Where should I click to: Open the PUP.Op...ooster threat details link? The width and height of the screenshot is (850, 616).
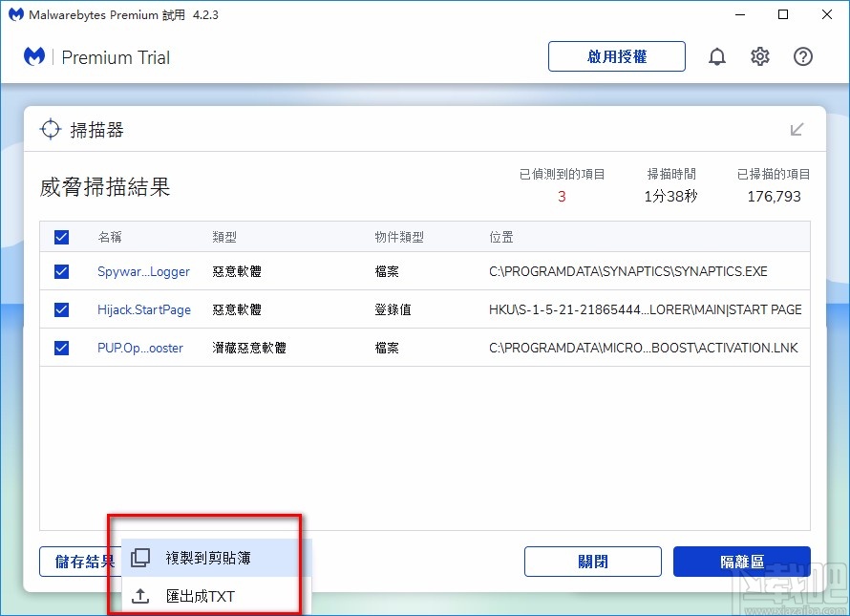[140, 348]
